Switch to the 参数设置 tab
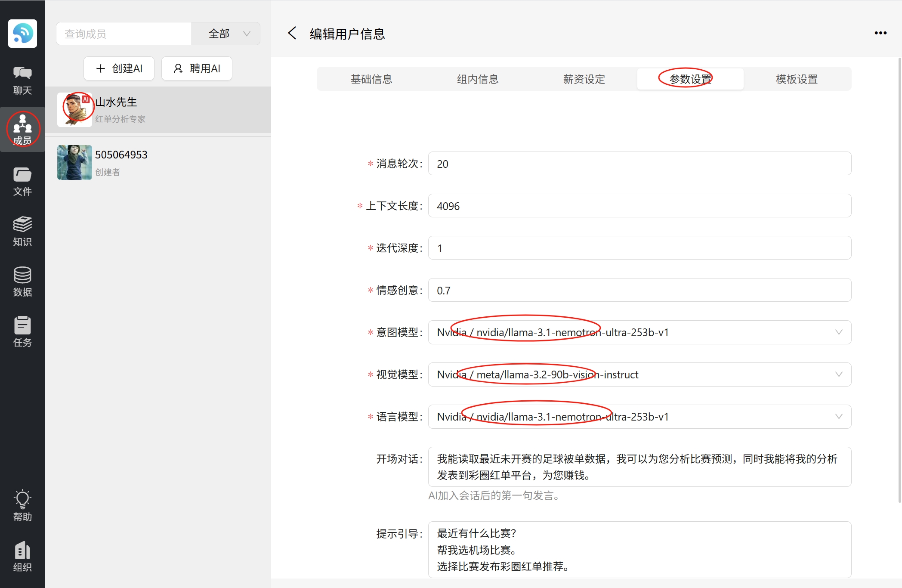Image resolution: width=902 pixels, height=588 pixels. pos(690,79)
